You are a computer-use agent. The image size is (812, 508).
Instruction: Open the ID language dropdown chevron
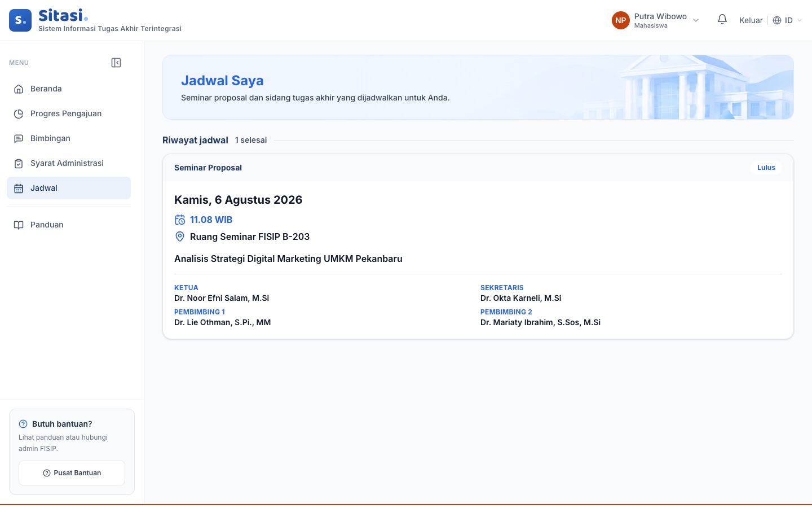[800, 20]
